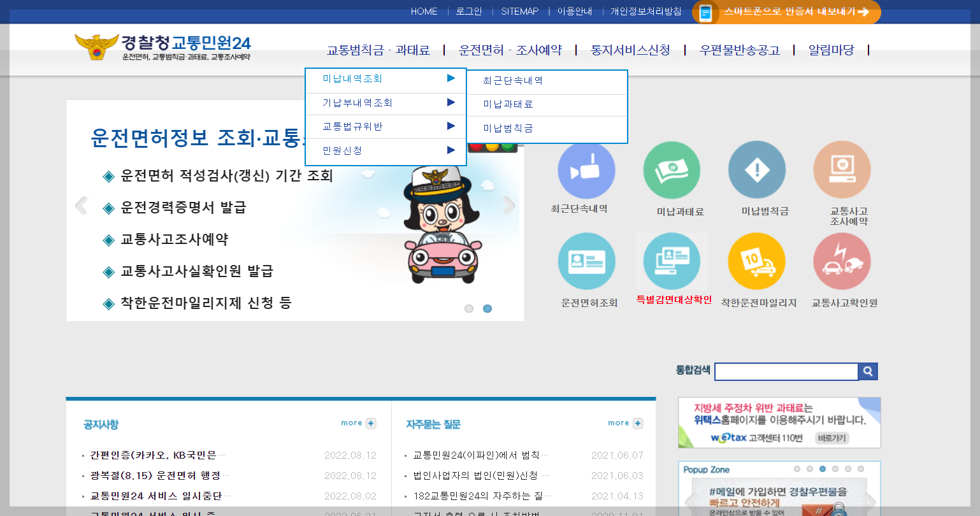This screenshot has width=980, height=516.
Task: Select the first banner slide indicator dot
Action: [469, 308]
